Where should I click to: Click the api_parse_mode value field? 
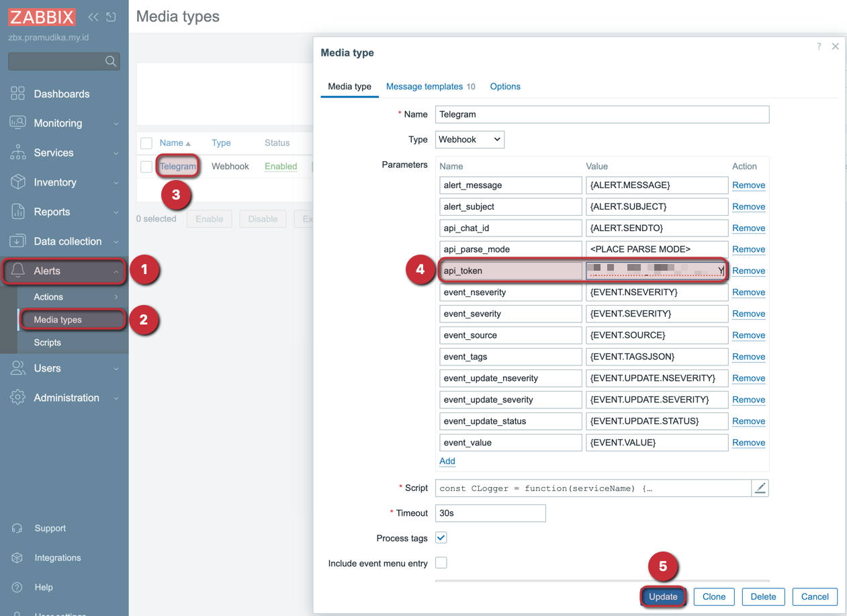(657, 249)
